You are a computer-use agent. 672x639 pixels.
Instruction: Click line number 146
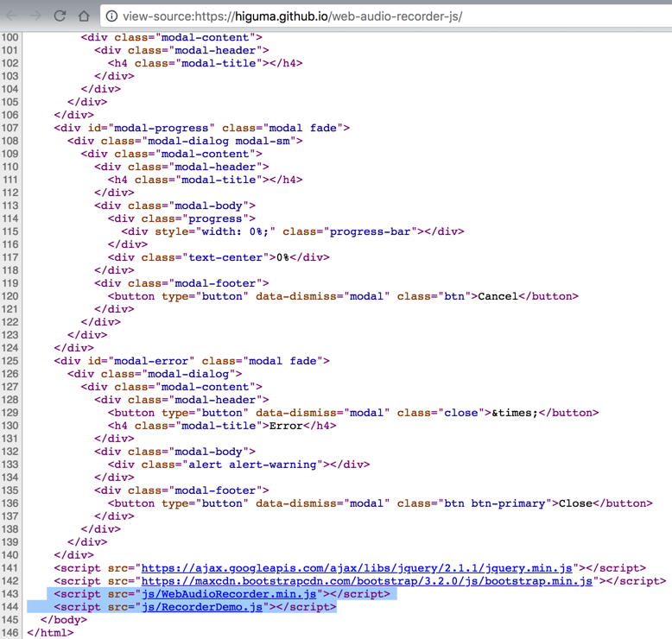pos(10,633)
